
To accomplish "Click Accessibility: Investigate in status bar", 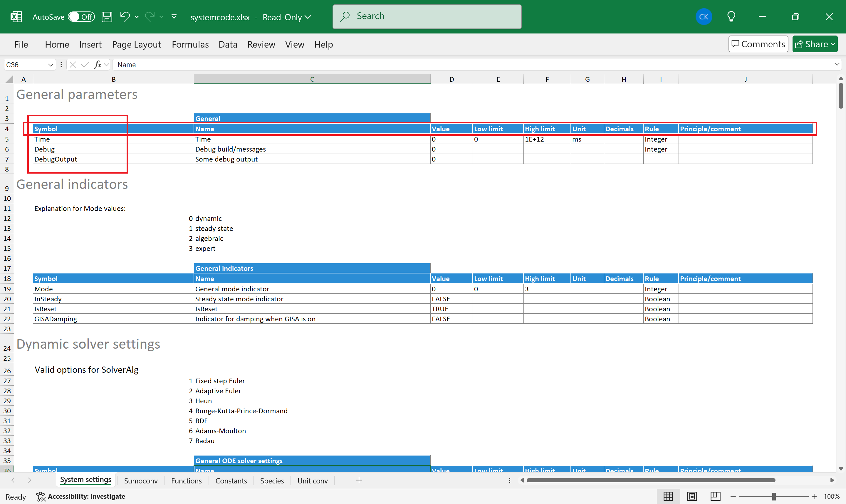I will pos(81,496).
